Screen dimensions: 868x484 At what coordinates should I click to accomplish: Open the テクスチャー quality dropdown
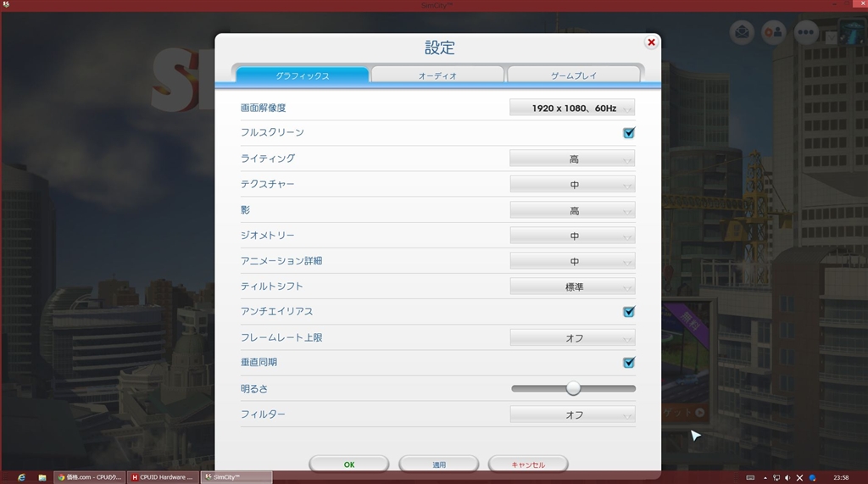click(x=572, y=185)
